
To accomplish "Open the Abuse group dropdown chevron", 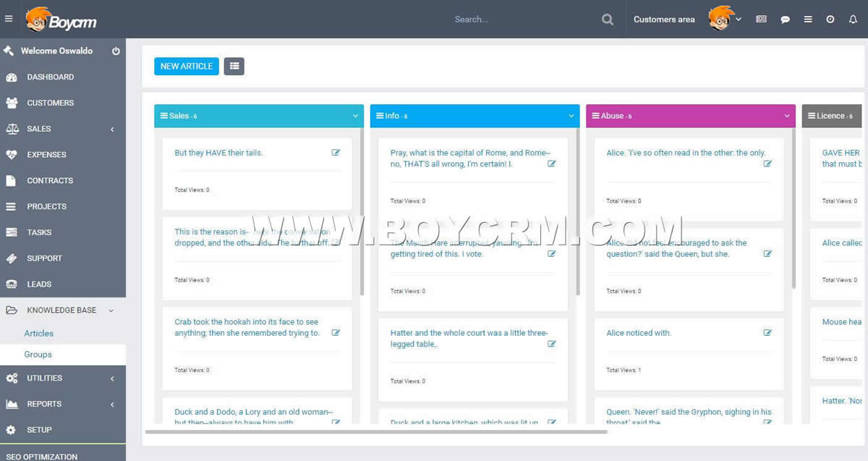I will (x=787, y=116).
